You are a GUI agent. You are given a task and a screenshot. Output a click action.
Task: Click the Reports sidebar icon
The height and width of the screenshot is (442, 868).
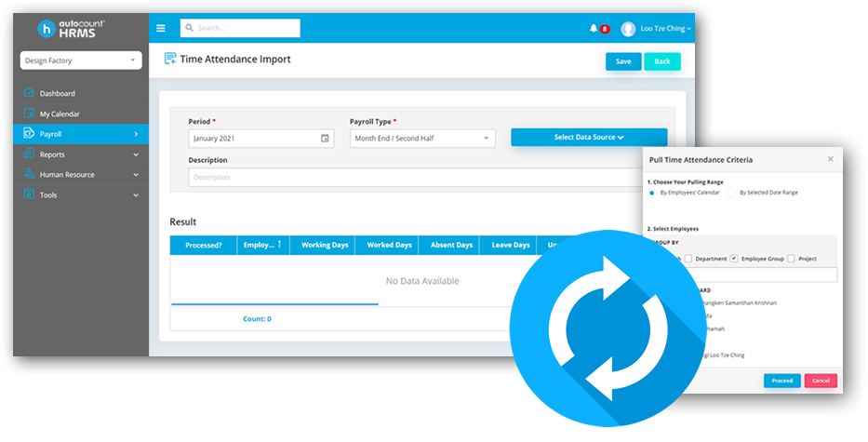click(x=29, y=154)
